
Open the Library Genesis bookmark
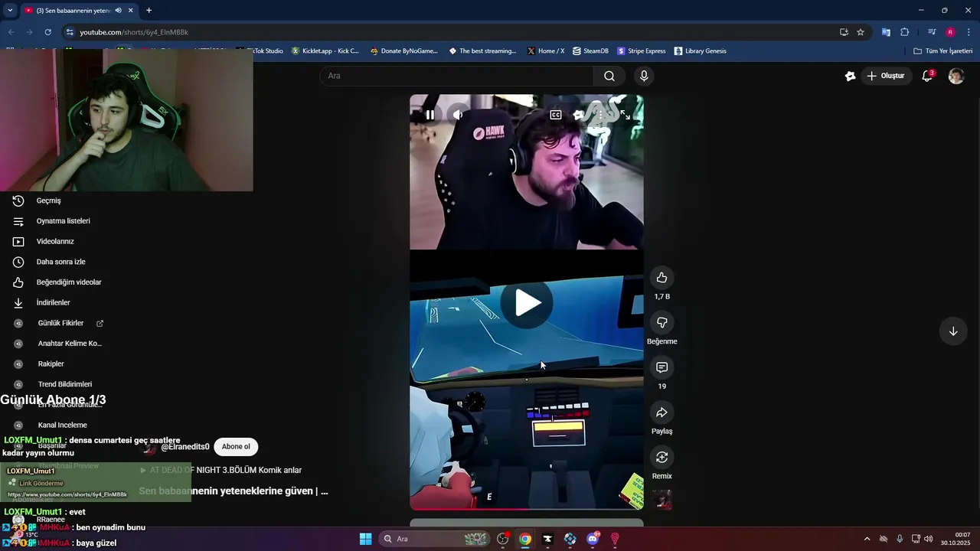(x=700, y=51)
